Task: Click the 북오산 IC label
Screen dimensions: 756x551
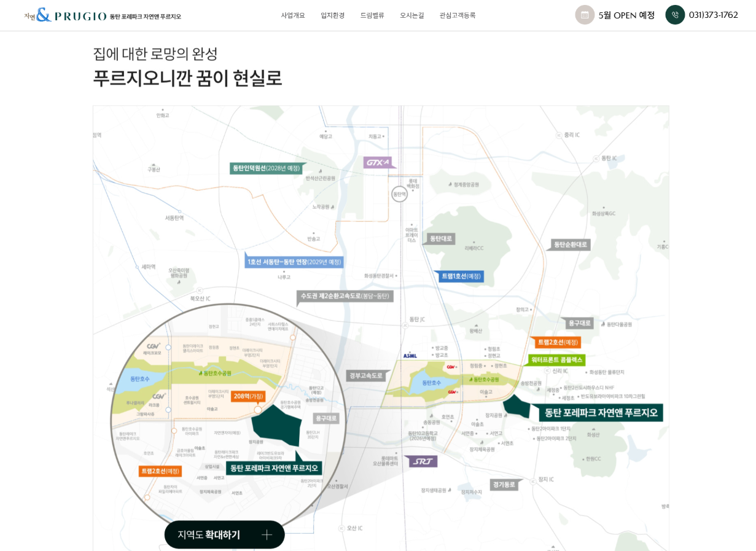Action: coord(200,299)
